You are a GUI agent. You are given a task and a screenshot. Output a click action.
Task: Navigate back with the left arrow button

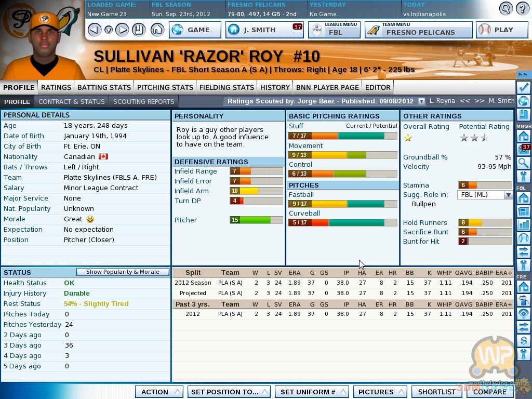(x=94, y=30)
